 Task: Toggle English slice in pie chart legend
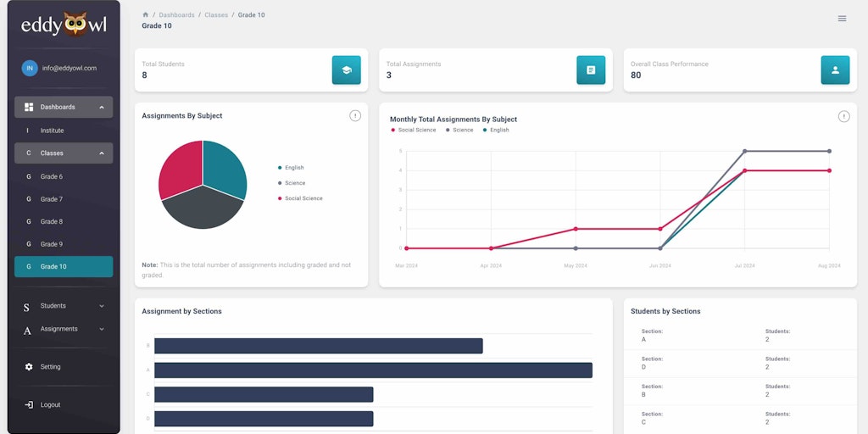pos(292,168)
